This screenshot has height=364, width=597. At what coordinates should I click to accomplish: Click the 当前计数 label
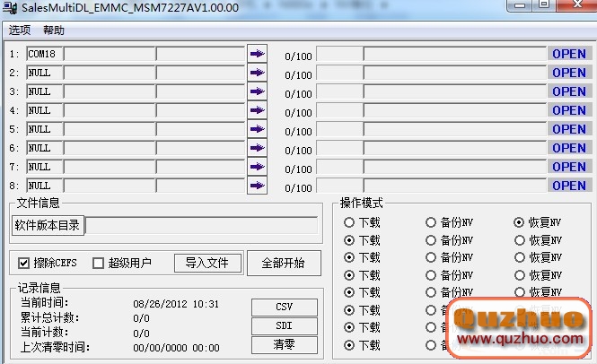(x=45, y=332)
